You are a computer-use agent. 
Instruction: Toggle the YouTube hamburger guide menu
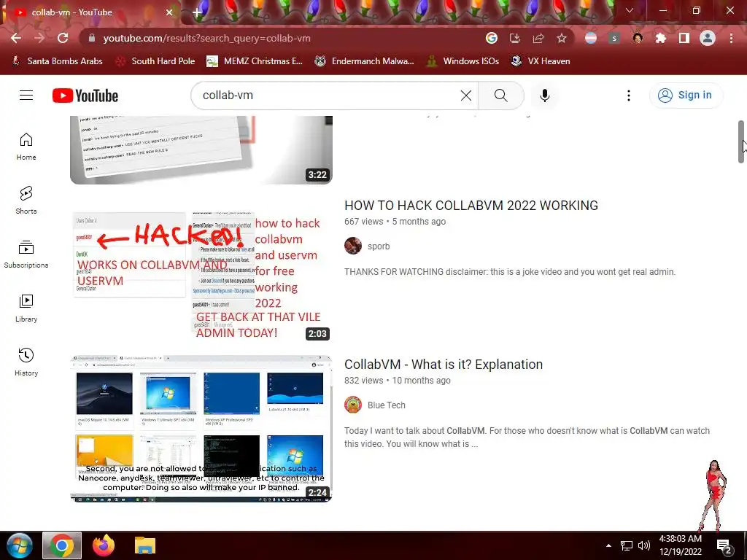point(26,96)
